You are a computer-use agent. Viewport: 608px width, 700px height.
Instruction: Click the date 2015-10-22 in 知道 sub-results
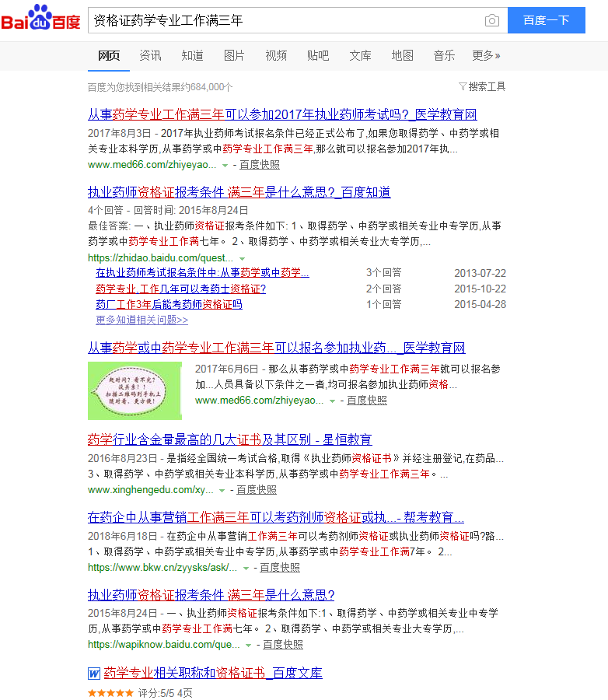pyautogui.click(x=480, y=289)
